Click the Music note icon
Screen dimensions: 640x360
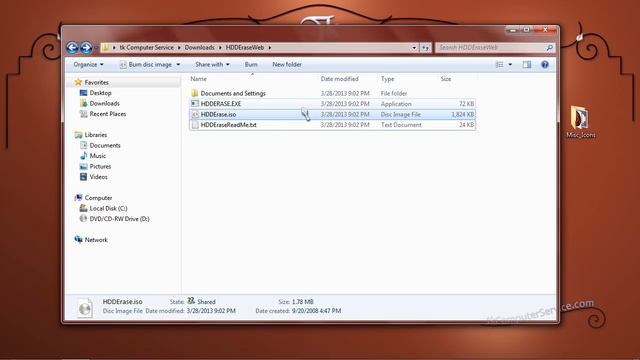(x=83, y=156)
